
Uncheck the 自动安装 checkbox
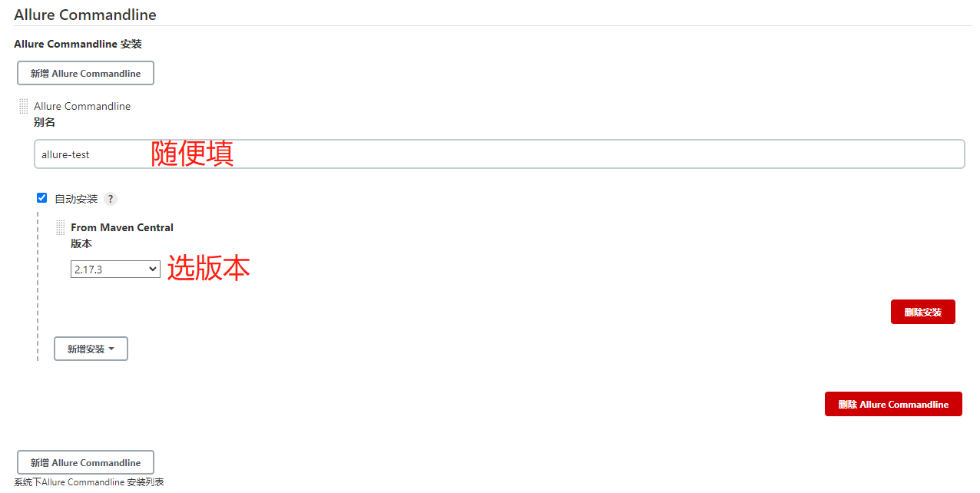tap(42, 198)
